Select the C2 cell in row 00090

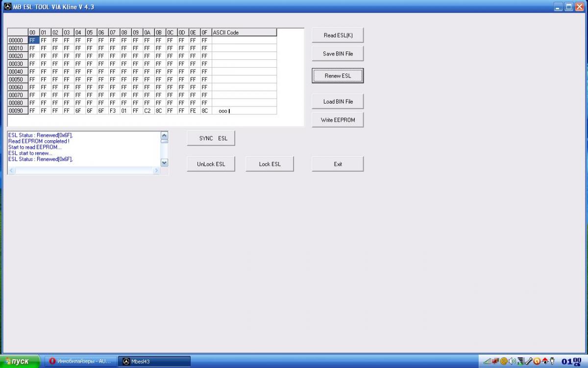[x=148, y=111]
